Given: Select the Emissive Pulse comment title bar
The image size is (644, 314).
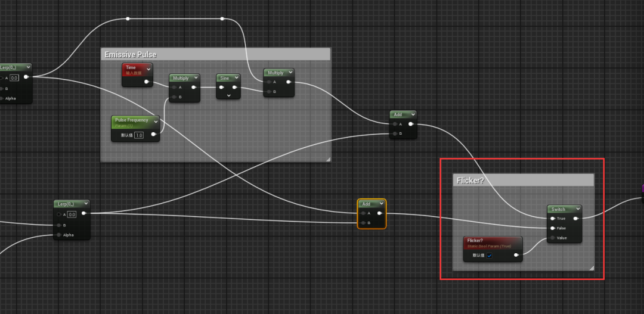Looking at the screenshot, I should [x=216, y=55].
